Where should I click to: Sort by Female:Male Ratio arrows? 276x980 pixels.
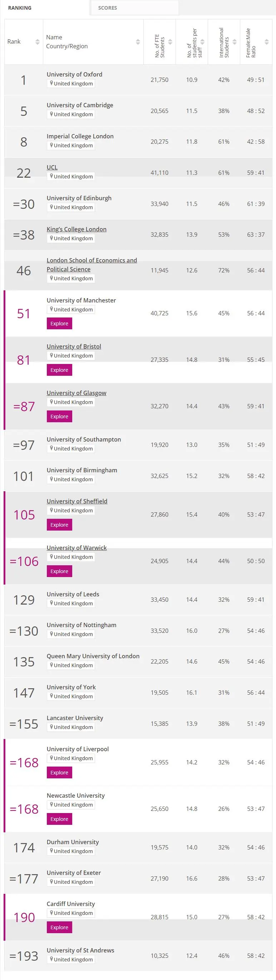pos(266,42)
